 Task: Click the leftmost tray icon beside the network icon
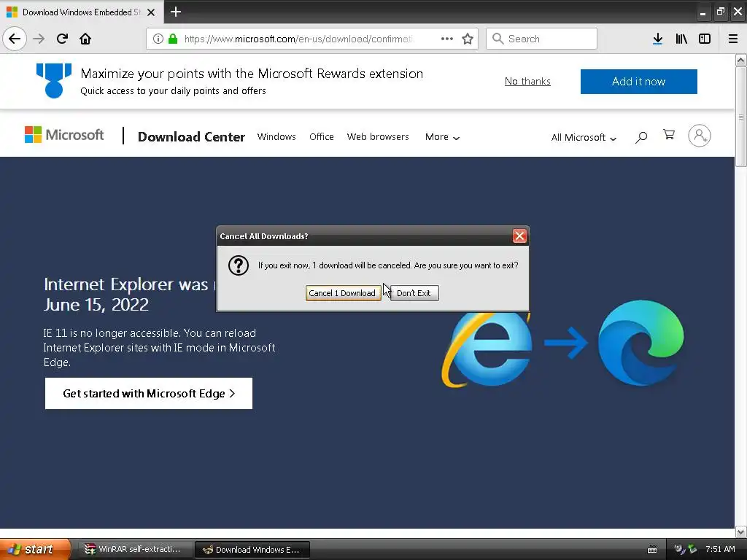679,550
